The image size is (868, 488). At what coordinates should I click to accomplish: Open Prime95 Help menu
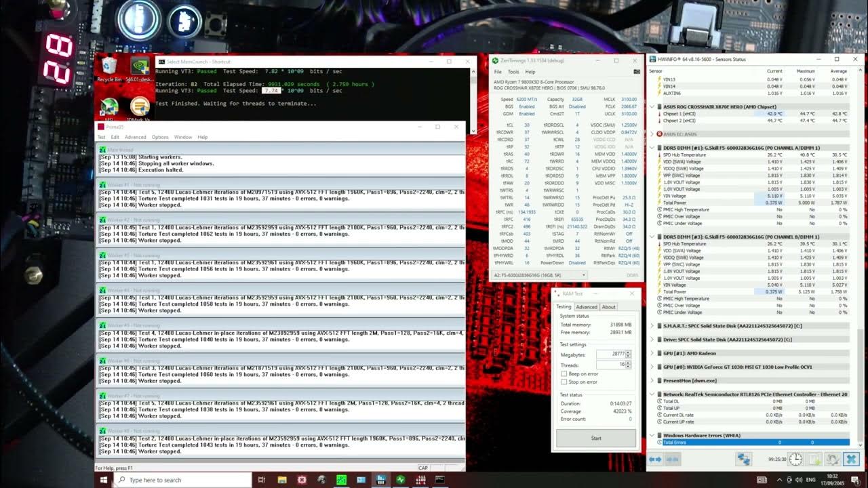pos(203,137)
